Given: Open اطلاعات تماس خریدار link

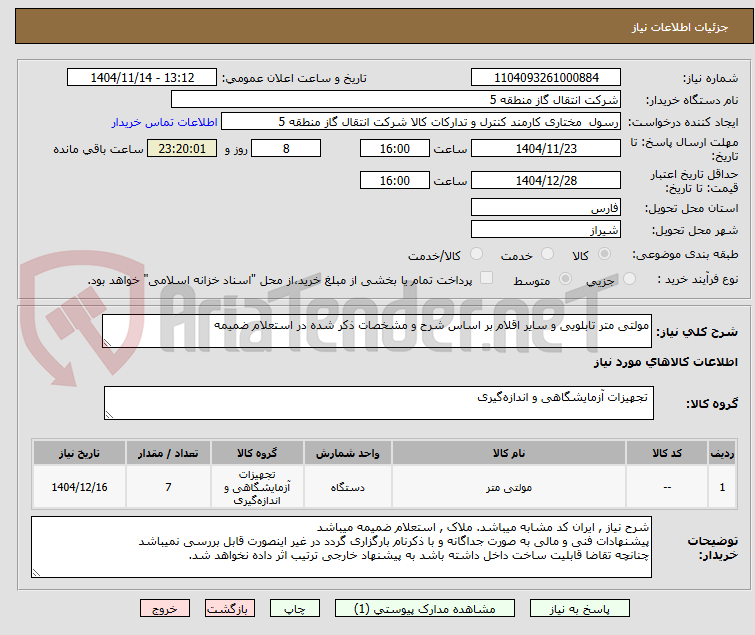Looking at the screenshot, I should [165, 122].
